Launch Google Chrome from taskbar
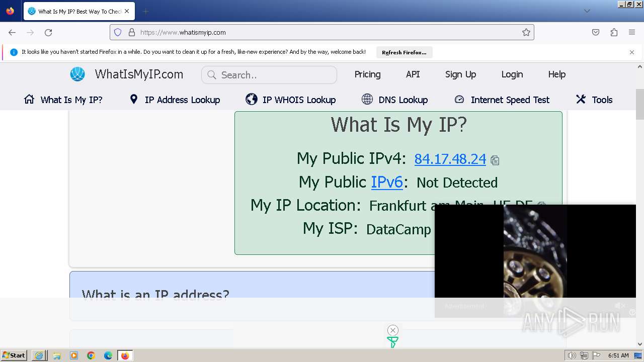The width and height of the screenshot is (644, 362). pos(91,355)
